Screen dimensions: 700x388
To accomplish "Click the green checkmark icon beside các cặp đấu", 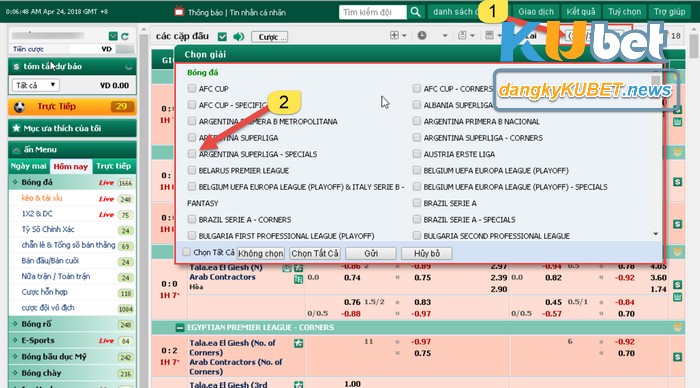I will (222, 37).
